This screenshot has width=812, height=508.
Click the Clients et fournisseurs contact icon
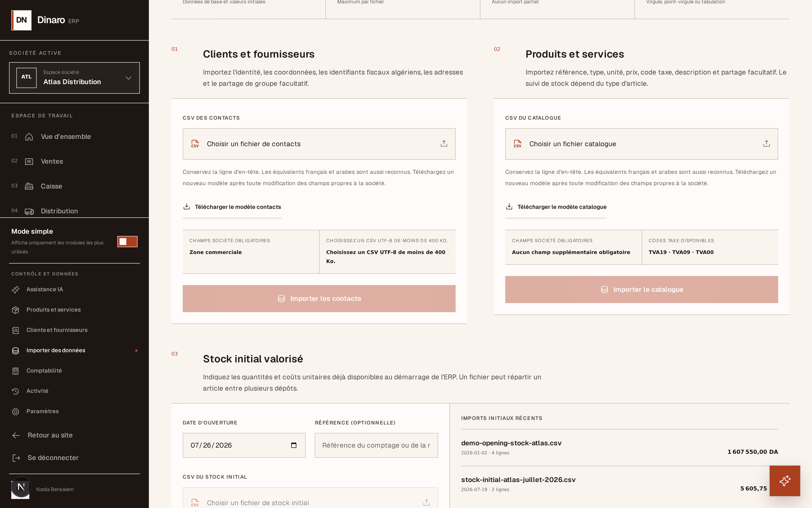[16, 330]
